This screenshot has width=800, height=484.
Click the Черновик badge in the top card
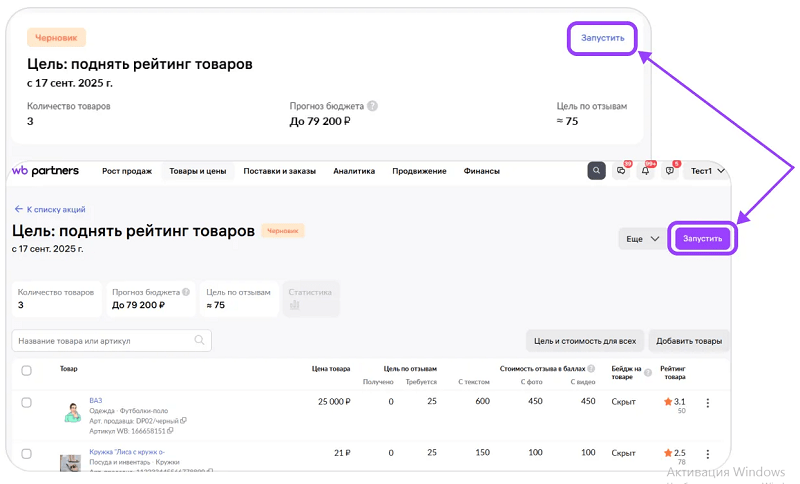56,38
